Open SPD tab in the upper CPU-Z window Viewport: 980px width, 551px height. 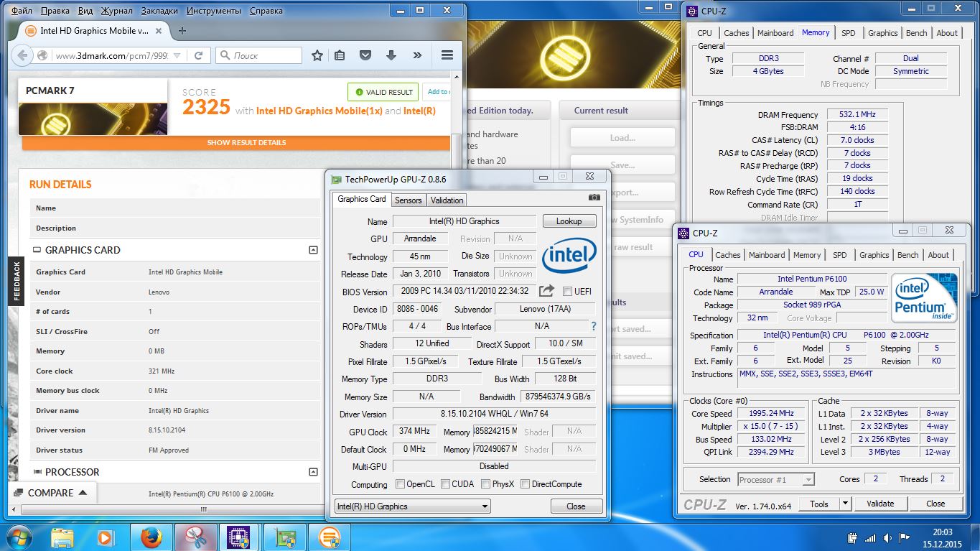pos(848,33)
